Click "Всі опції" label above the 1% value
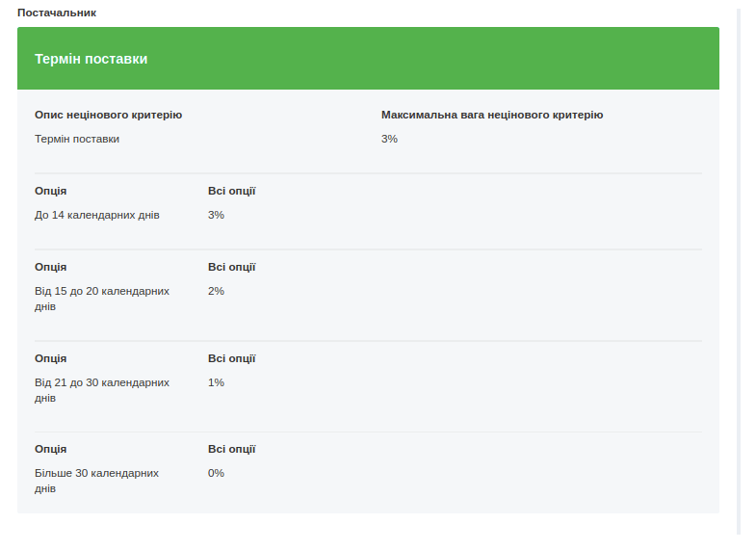756x550 pixels. click(x=231, y=358)
